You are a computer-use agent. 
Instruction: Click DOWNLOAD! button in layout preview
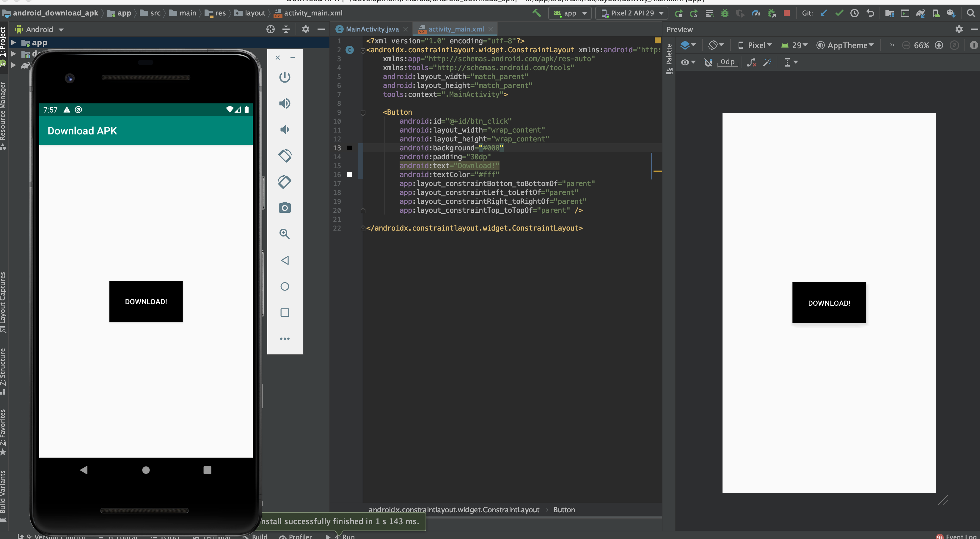(829, 303)
